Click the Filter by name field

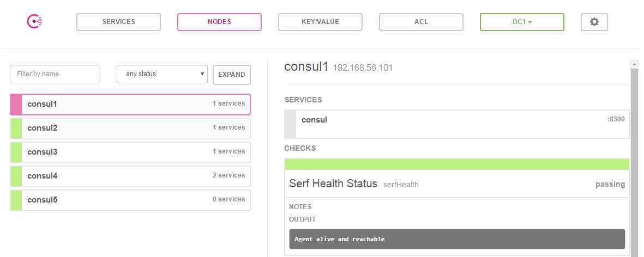55,74
